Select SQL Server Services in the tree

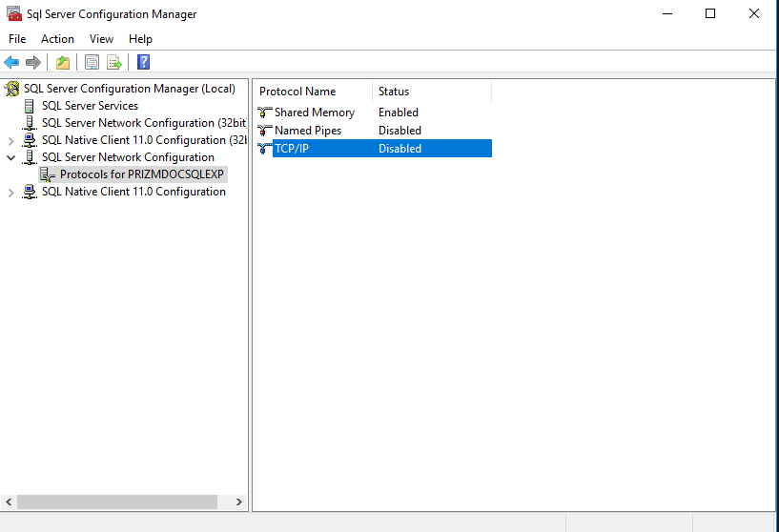90,106
